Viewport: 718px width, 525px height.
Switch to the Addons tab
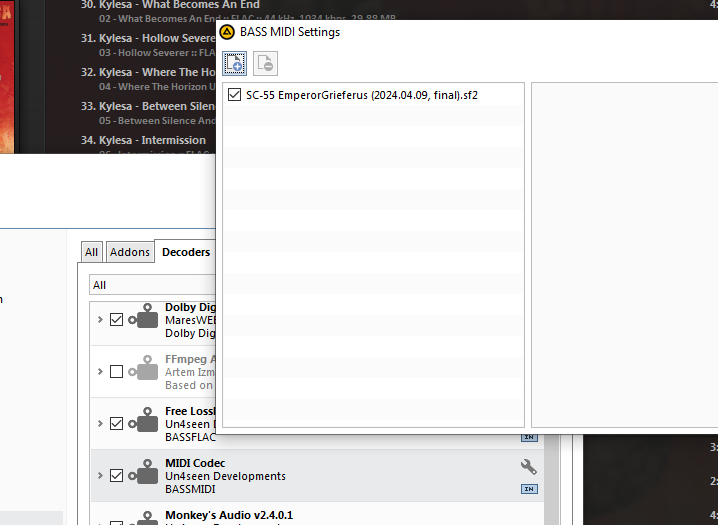click(x=130, y=252)
